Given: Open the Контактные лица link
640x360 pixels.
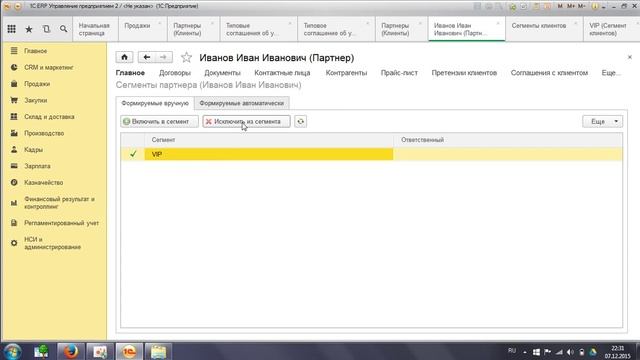Looking at the screenshot, I should [282, 73].
